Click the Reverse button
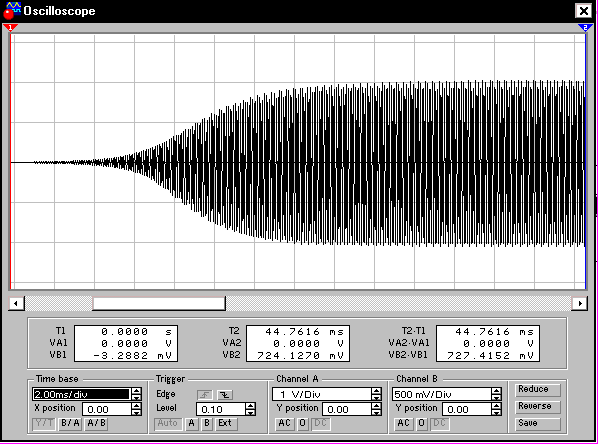Screen dimensions: 598x444 point(538,407)
